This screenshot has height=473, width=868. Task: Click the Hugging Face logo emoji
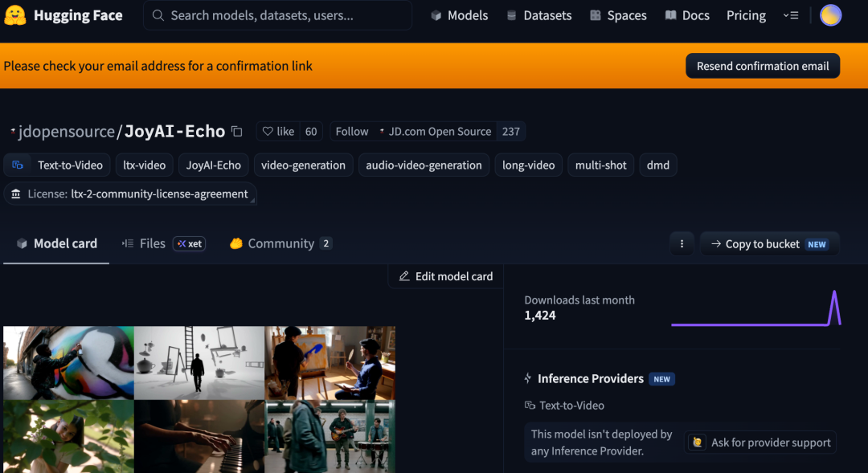pos(15,15)
